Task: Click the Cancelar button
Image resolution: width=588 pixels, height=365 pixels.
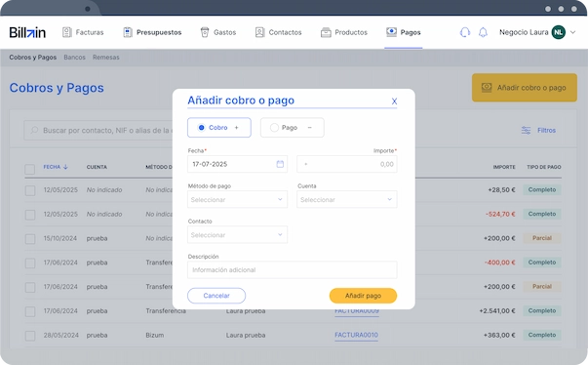Action: pyautogui.click(x=216, y=296)
